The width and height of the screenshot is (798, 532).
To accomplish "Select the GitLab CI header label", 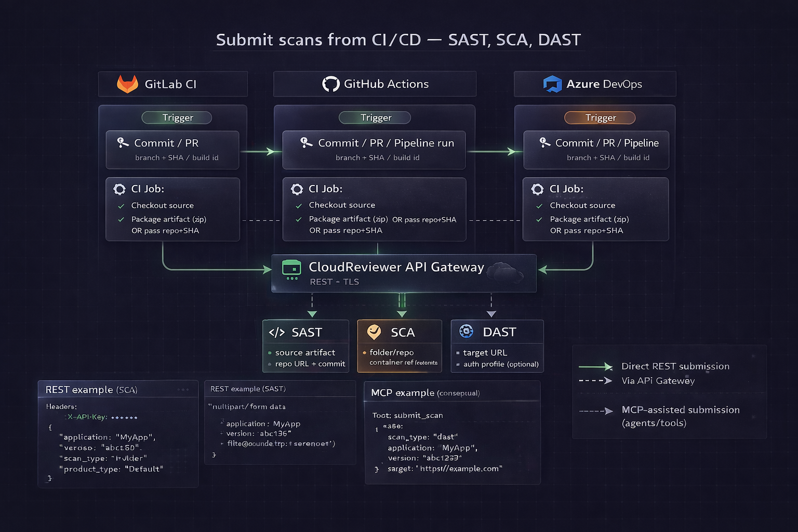I will pyautogui.click(x=170, y=84).
